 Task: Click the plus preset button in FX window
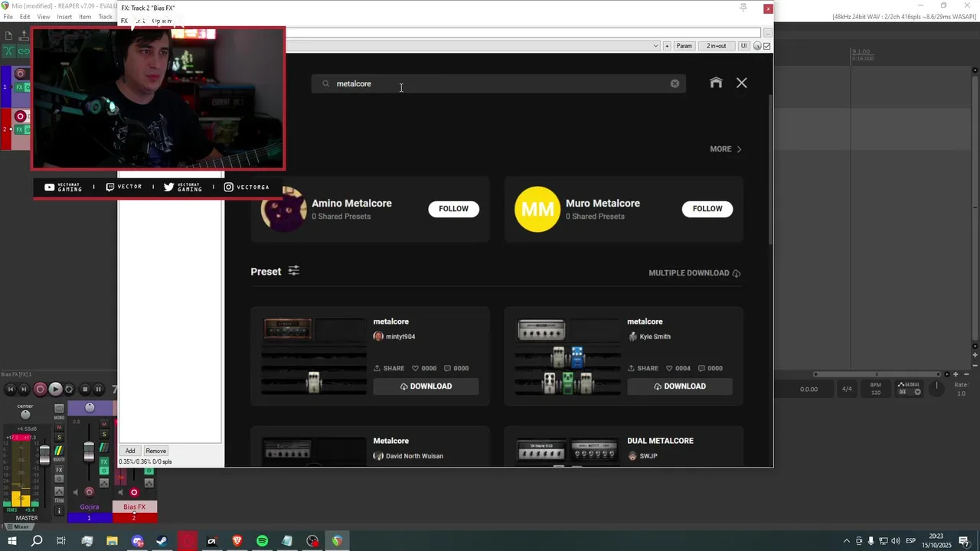[x=667, y=46]
